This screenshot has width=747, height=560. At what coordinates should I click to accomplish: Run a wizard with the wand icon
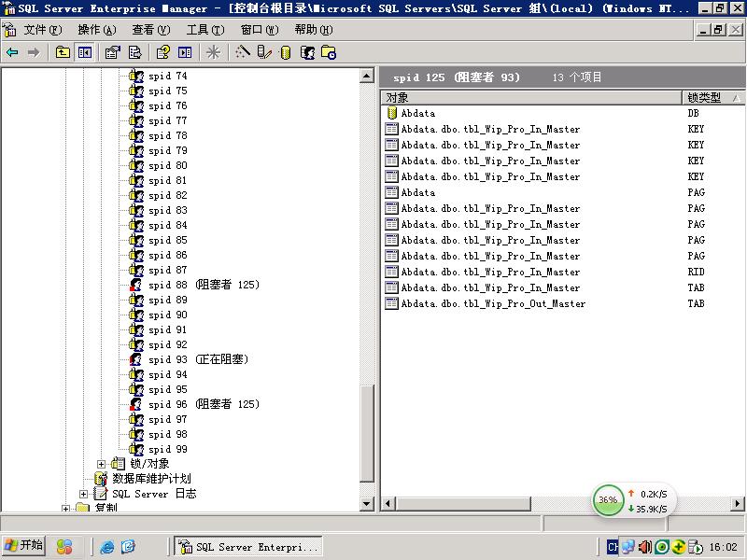[x=242, y=52]
